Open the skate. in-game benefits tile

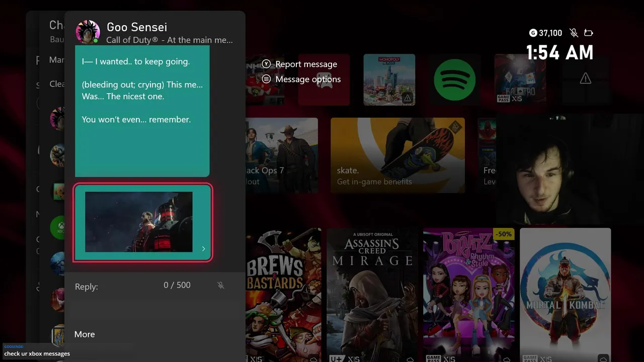397,155
